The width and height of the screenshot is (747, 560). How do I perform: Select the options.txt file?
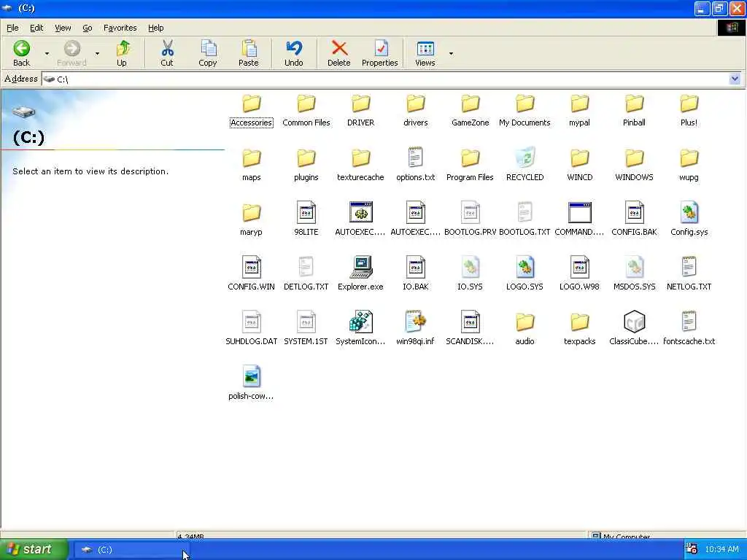tap(415, 165)
